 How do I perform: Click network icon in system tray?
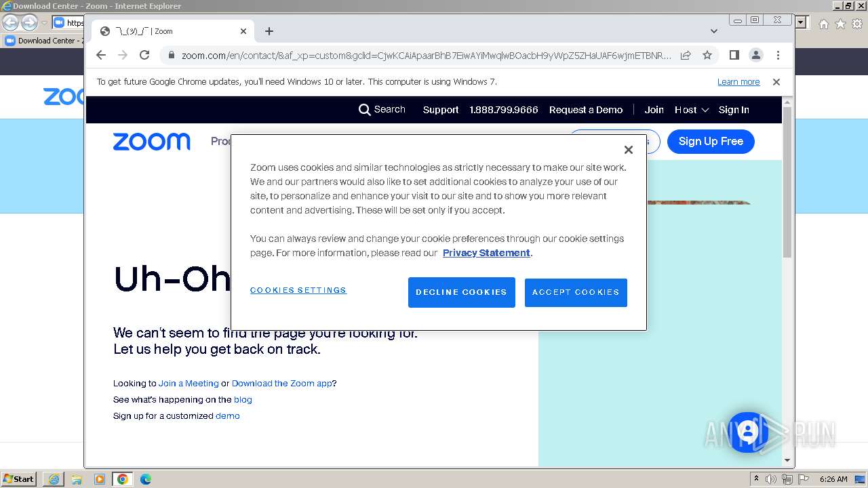click(x=787, y=479)
